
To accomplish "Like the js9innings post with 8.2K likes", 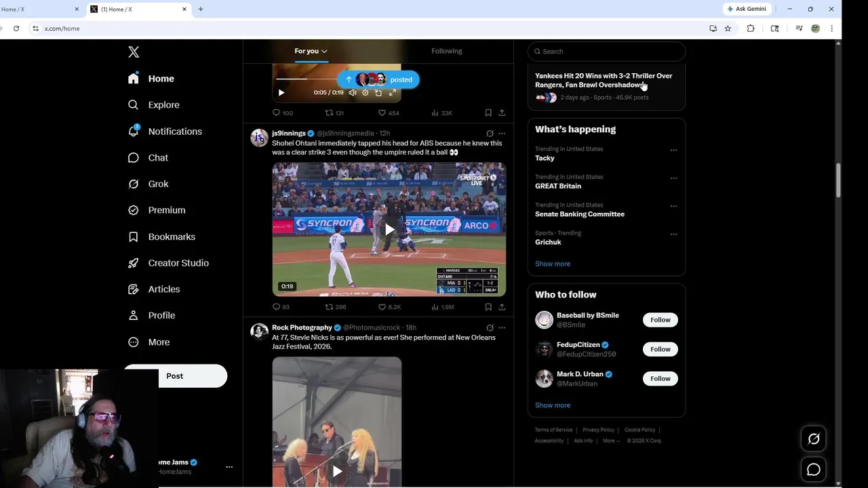I will tap(389, 307).
